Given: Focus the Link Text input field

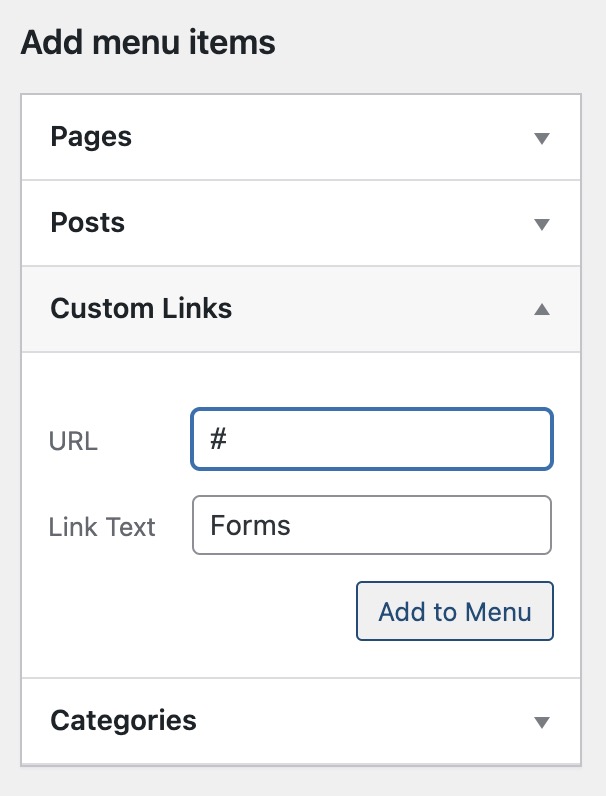Looking at the screenshot, I should (371, 525).
